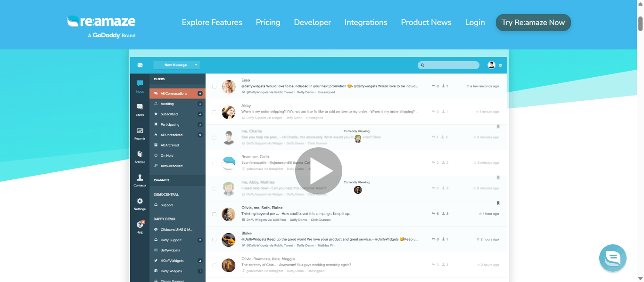This screenshot has height=282, width=644.
Task: Open Integrations in the navigation
Action: point(366,22)
